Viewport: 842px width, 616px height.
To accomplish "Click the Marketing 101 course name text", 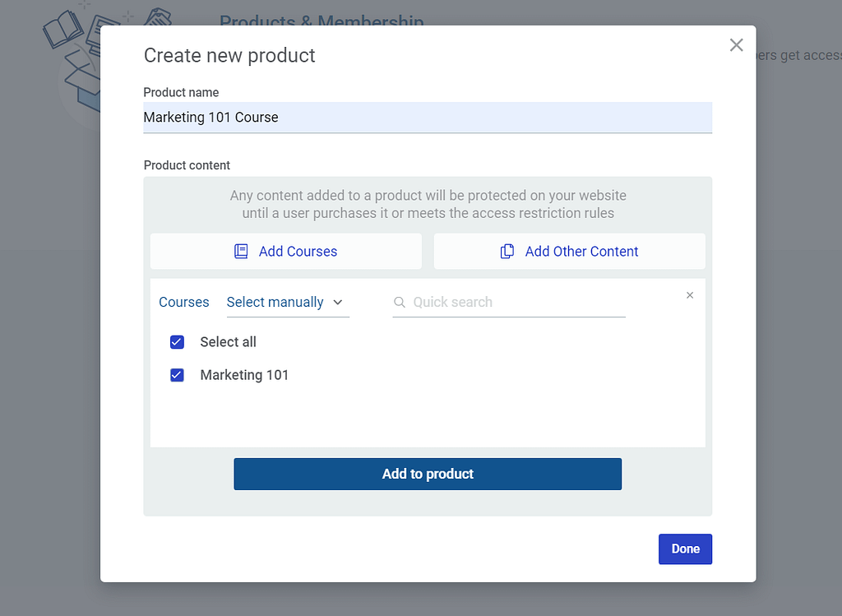I will pyautogui.click(x=244, y=375).
